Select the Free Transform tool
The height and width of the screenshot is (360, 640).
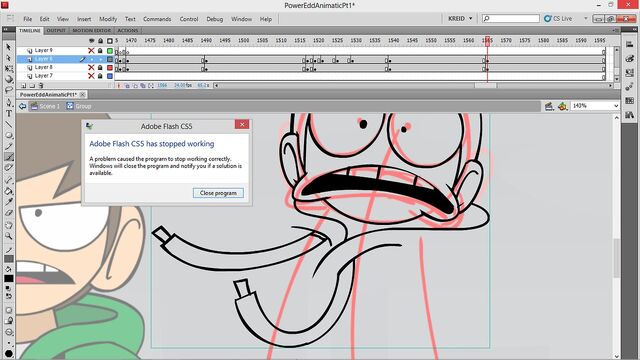pos(8,69)
